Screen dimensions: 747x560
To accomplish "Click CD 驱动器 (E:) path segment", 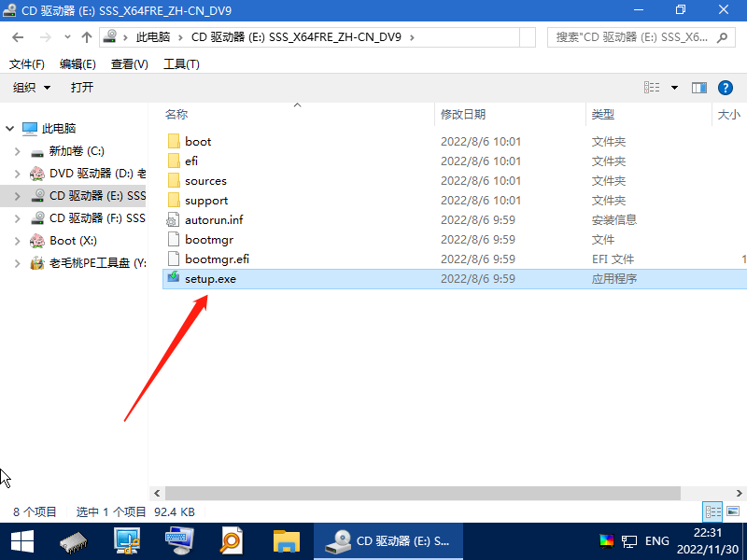I will coord(296,37).
